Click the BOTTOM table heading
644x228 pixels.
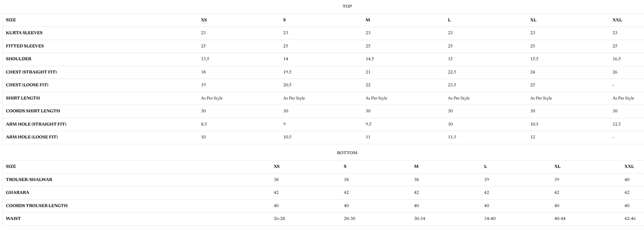(x=347, y=153)
